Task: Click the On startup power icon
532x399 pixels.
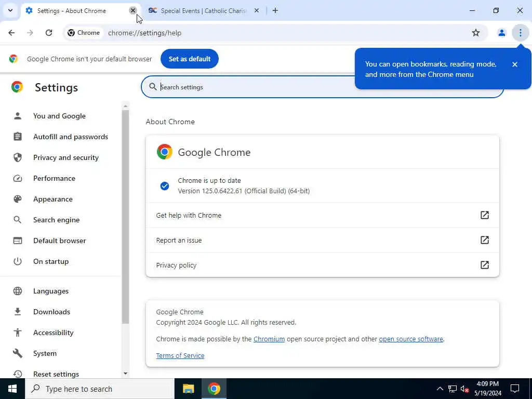Action: tap(17, 261)
